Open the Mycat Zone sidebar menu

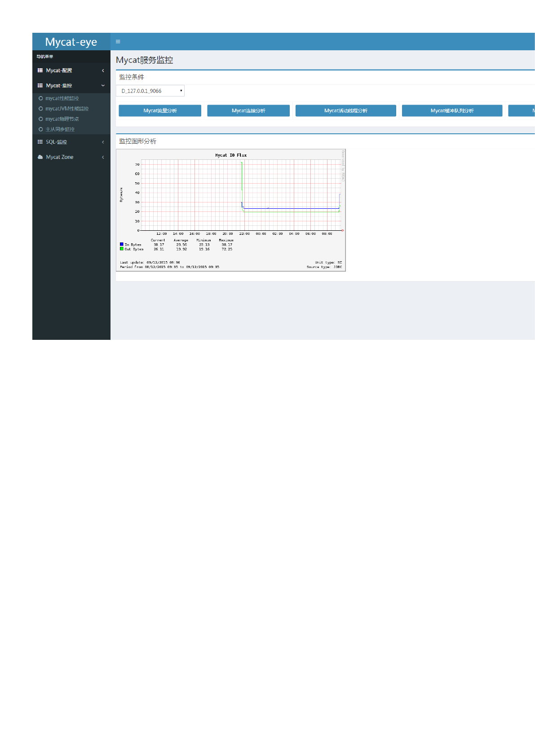pos(71,157)
